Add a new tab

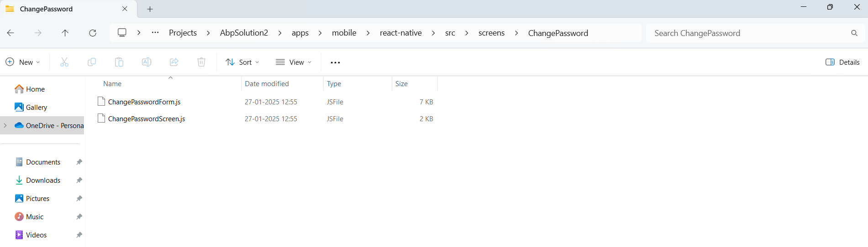(x=150, y=9)
